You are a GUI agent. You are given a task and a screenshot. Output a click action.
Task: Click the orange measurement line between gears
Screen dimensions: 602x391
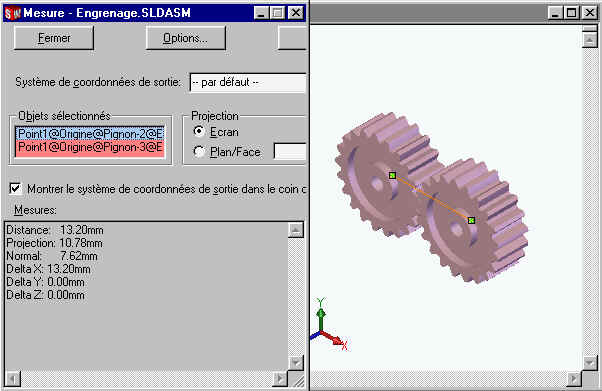point(432,198)
